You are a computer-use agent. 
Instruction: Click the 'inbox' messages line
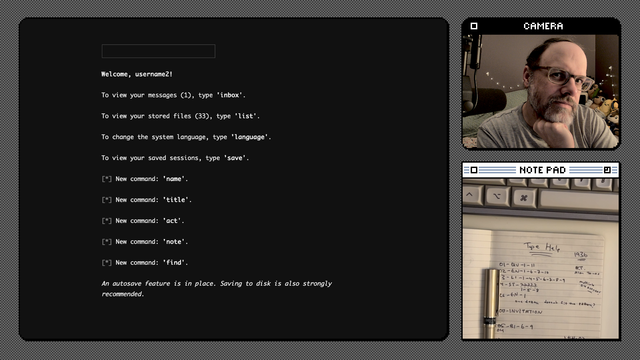coord(173,95)
